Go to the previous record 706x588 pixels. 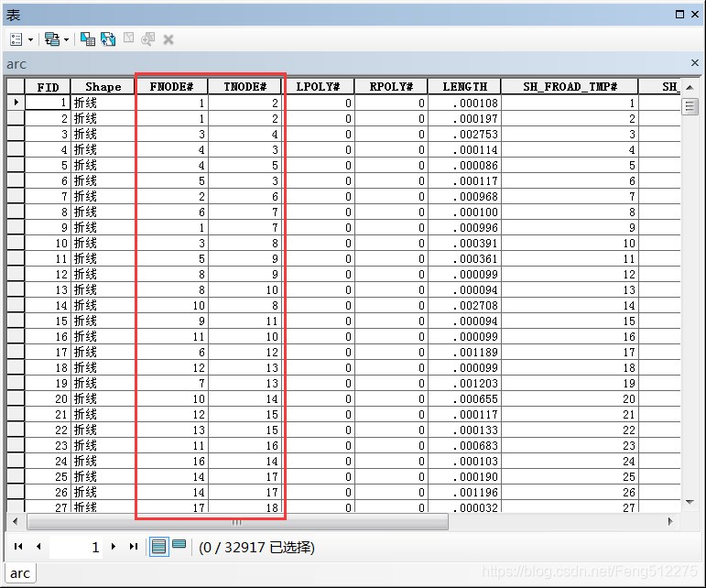(38, 547)
